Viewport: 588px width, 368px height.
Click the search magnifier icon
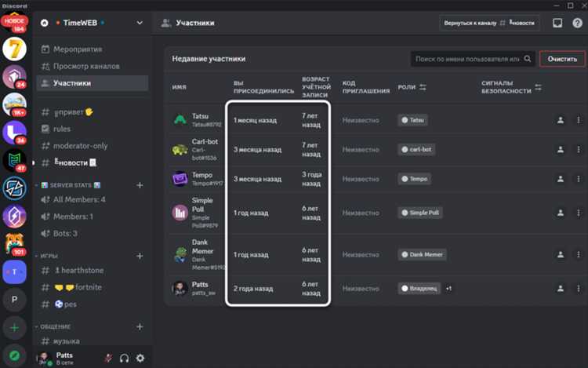click(x=528, y=59)
